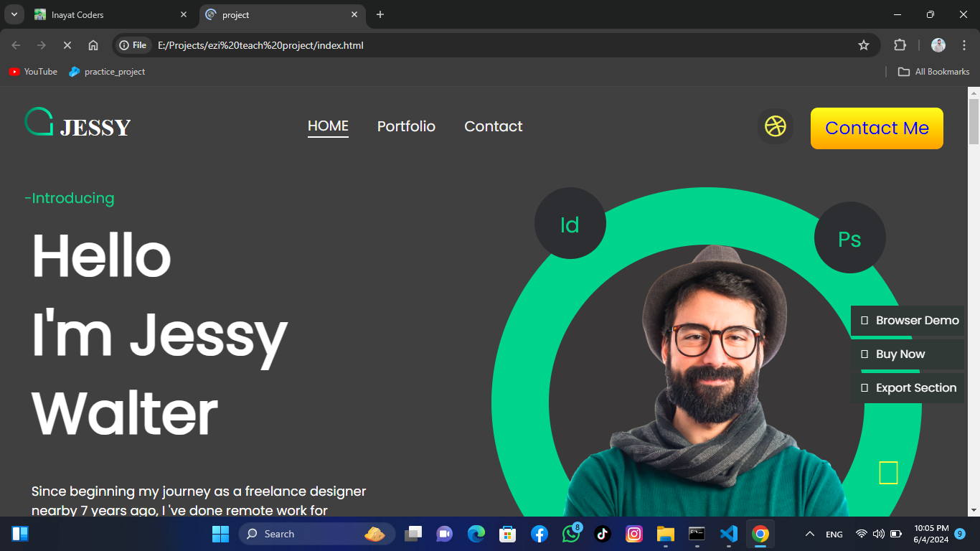Select the Export Section side option
980x551 pixels.
click(908, 388)
